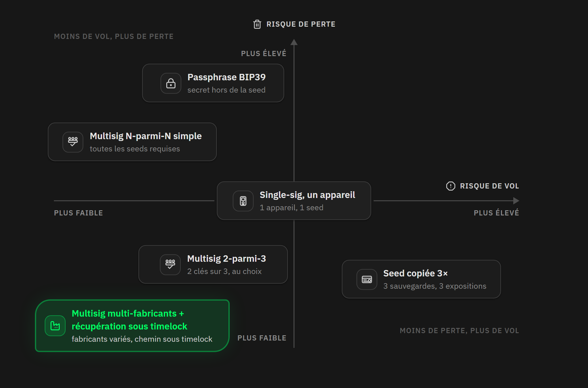The image size is (588, 388).
Task: Click PLUS FAIBLE label near vertical axis bottom
Action: click(x=262, y=338)
